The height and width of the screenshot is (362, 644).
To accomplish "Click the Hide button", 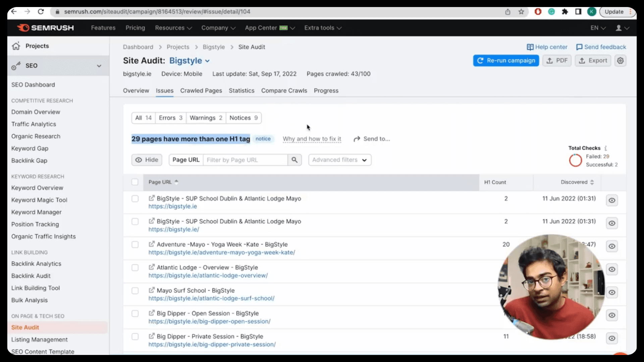I will pyautogui.click(x=147, y=160).
